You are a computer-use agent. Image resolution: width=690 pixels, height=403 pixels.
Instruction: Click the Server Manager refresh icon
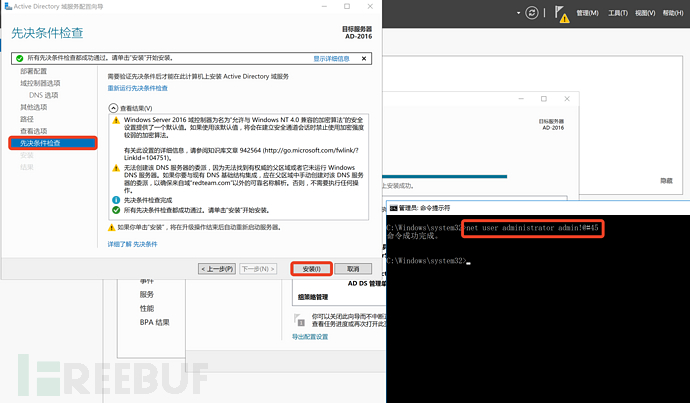coord(532,13)
